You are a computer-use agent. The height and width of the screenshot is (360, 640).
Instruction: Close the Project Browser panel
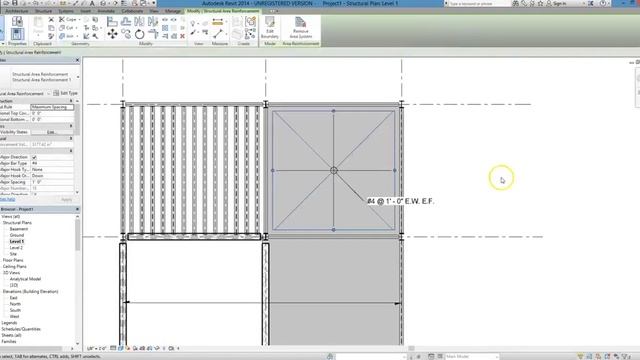click(78, 209)
